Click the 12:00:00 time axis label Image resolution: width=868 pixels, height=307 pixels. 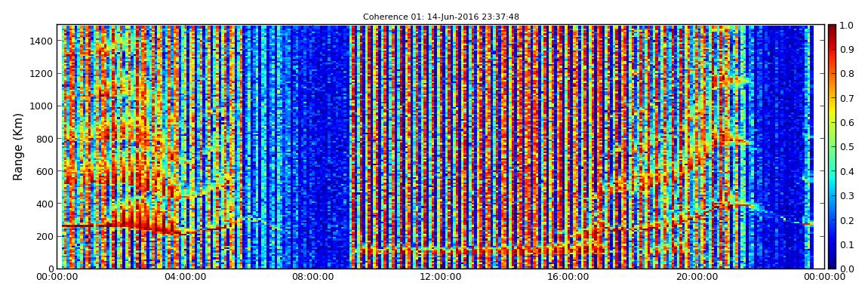439,277
